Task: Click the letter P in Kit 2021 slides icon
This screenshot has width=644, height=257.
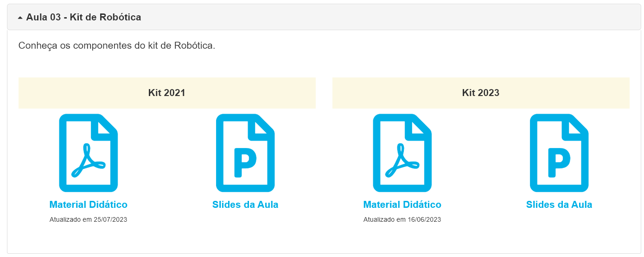Action: point(245,162)
